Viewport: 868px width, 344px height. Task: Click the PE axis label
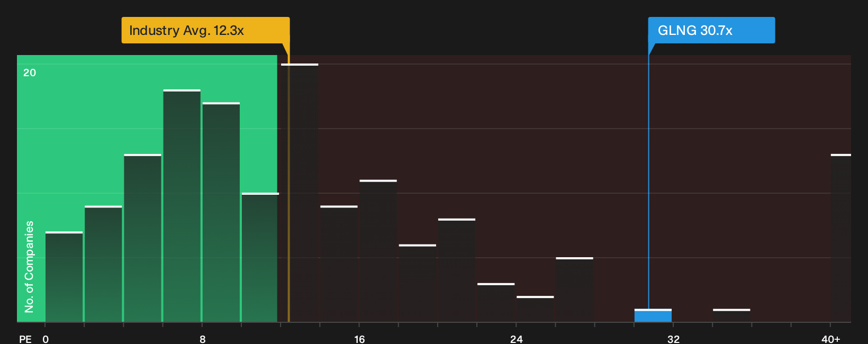(x=25, y=339)
